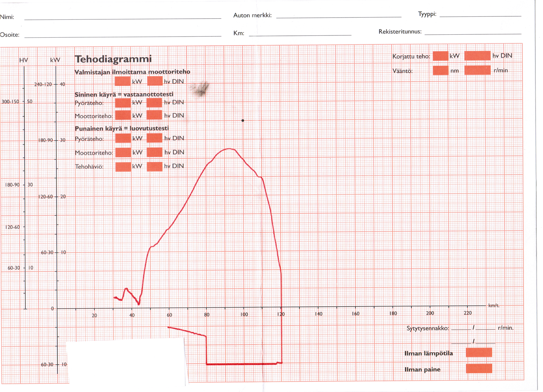The image size is (543, 392).
Task: Select the Vääntö r/min orange box
Action: click(x=477, y=70)
